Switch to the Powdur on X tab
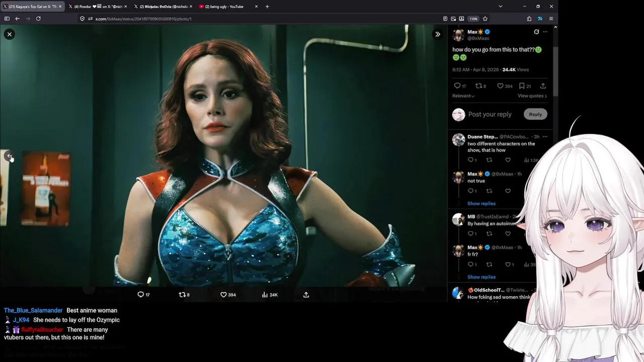 point(97,7)
